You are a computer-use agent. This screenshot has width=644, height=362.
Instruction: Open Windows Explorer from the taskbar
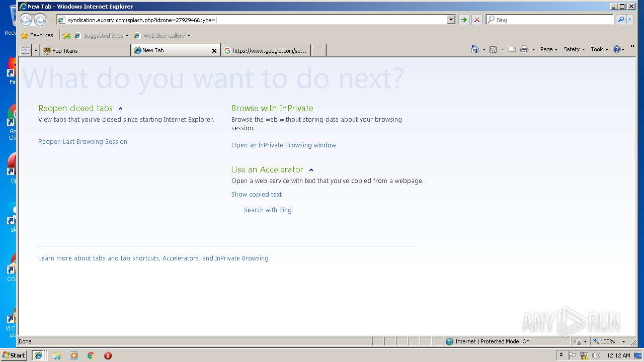click(x=57, y=355)
